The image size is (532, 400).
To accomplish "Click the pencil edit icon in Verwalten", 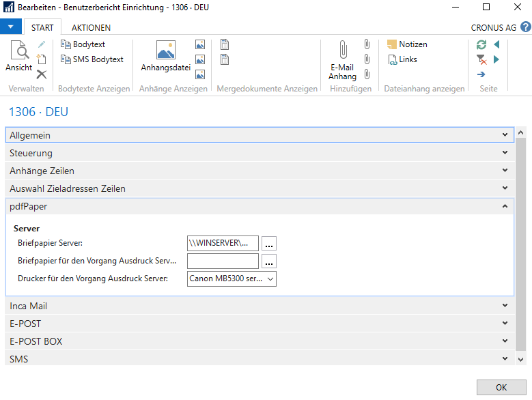I will click(x=42, y=45).
